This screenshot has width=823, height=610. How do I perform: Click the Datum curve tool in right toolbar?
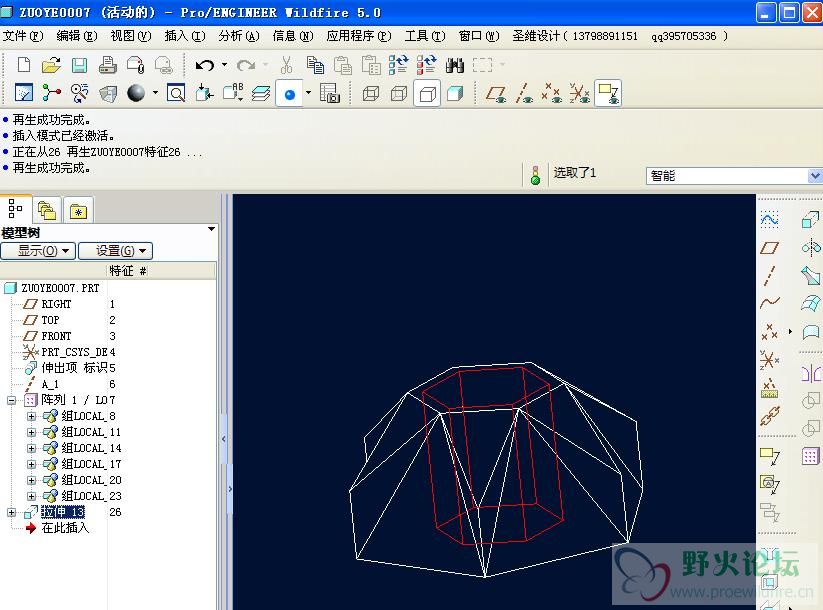(769, 303)
